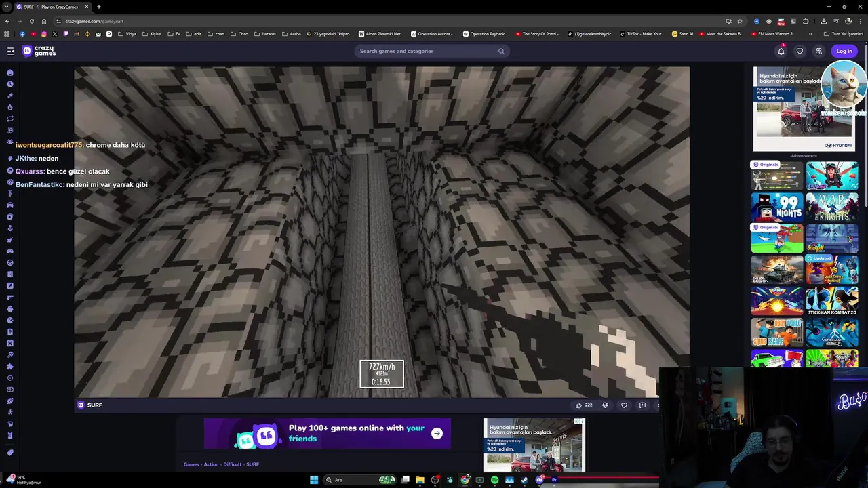868x488 pixels.
Task: Open the Chrome extensions puzzle icon
Action: click(x=806, y=21)
